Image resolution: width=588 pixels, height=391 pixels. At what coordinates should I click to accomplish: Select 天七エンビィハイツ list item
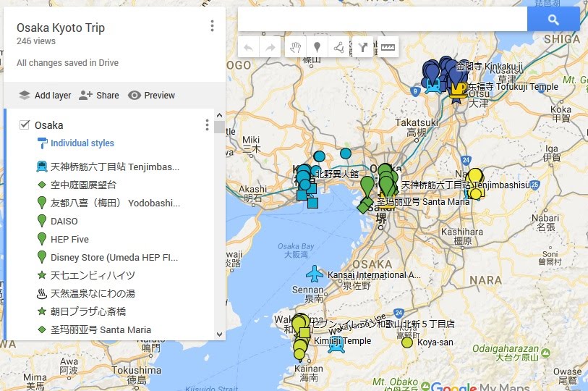tap(93, 275)
